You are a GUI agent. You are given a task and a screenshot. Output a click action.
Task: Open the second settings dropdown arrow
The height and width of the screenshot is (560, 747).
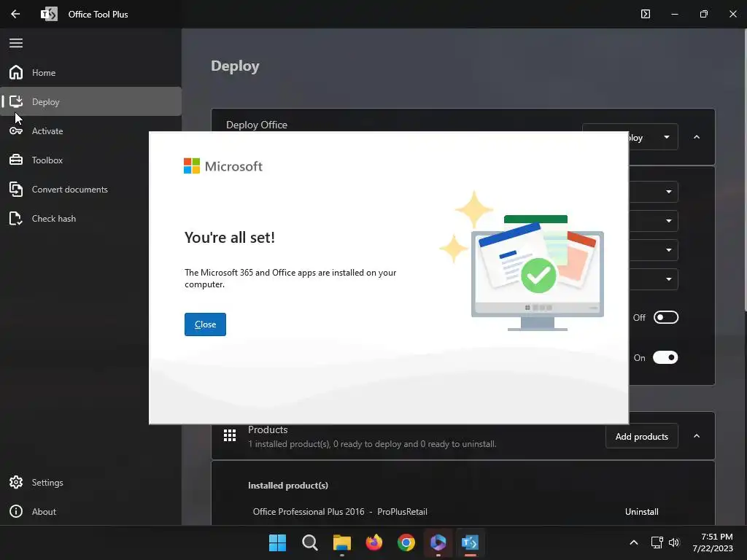pyautogui.click(x=668, y=221)
